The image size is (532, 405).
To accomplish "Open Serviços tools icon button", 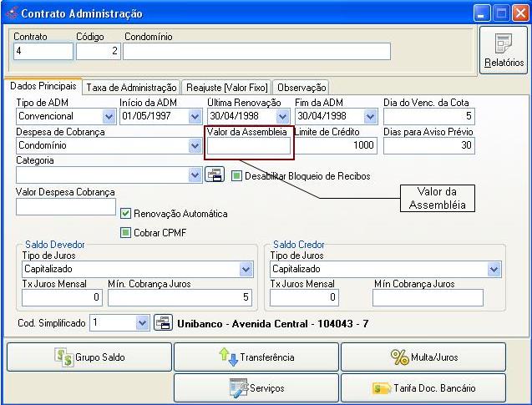I will pos(256,388).
